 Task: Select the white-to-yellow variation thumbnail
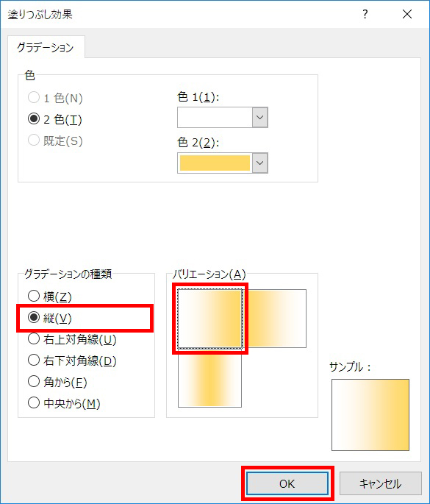pos(209,318)
